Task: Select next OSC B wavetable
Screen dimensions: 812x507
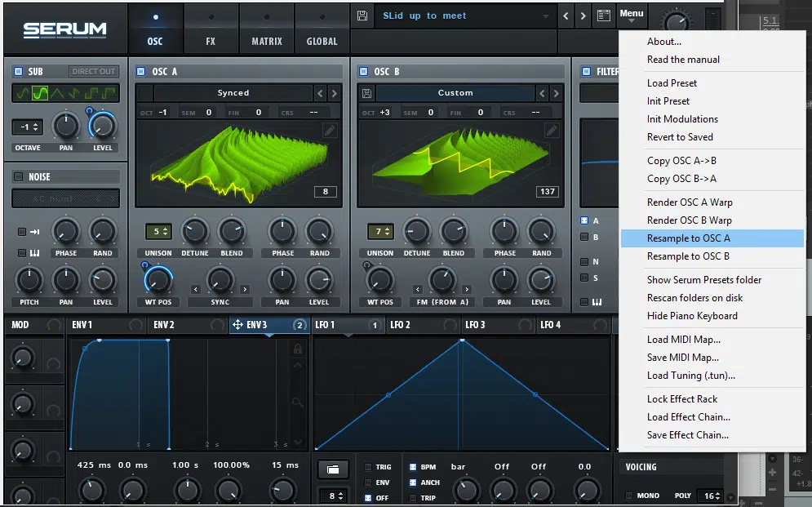Action: pyautogui.click(x=557, y=93)
